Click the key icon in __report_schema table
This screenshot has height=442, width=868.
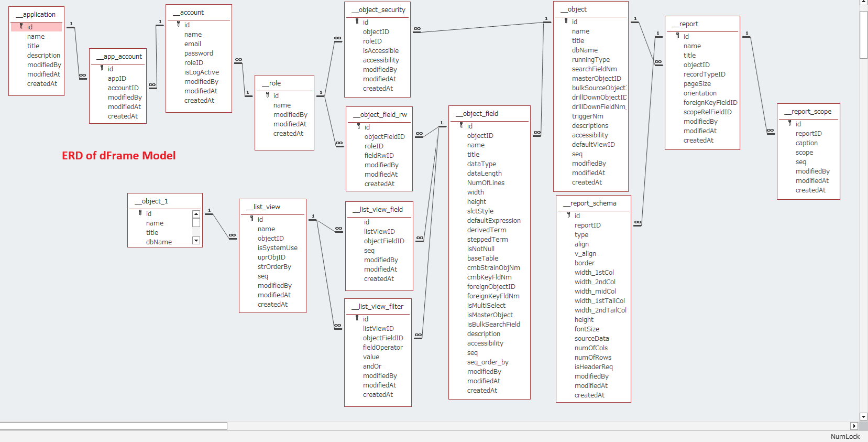569,215
